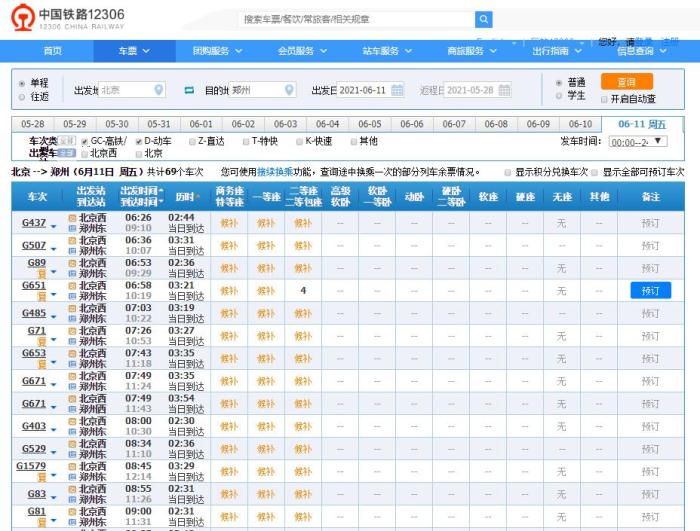
Task: Expand train G437 details arrow
Action: pyautogui.click(x=53, y=224)
